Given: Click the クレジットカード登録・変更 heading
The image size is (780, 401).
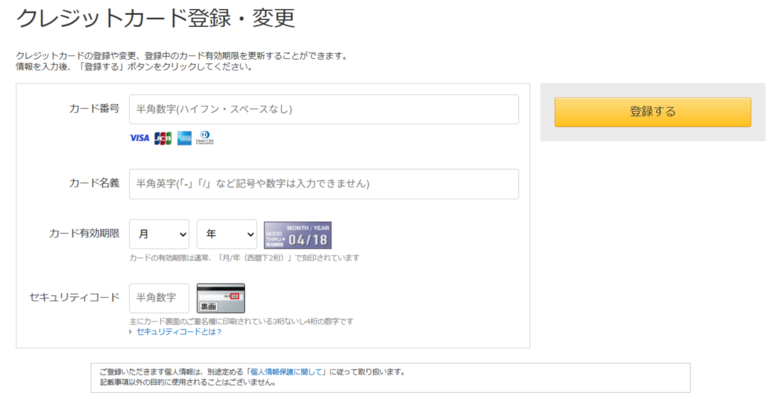Looking at the screenshot, I should [156, 18].
